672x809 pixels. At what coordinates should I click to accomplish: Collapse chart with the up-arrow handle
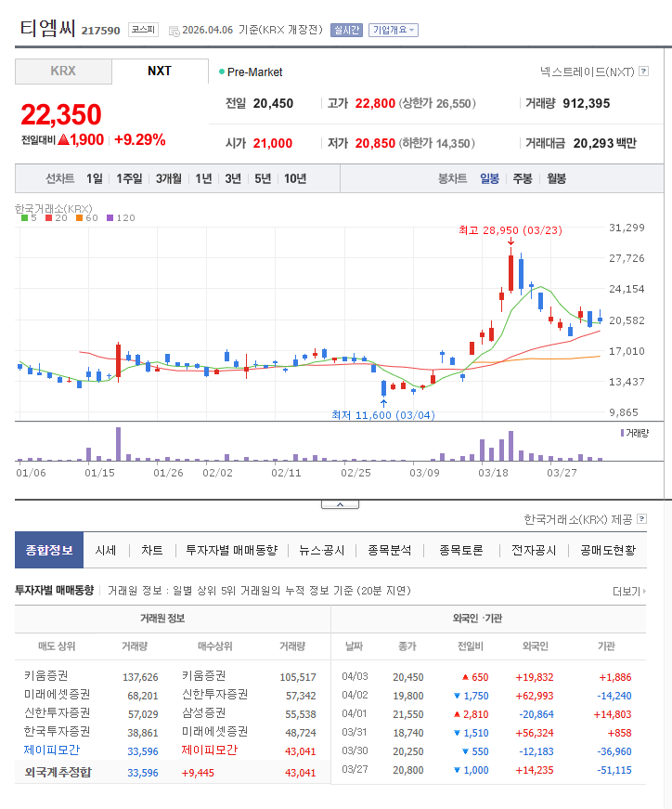pyautogui.click(x=340, y=504)
